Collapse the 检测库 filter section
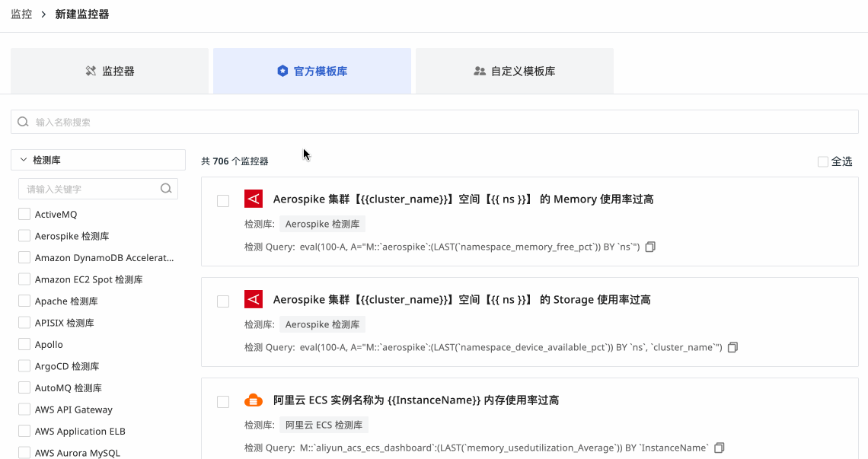 24,160
